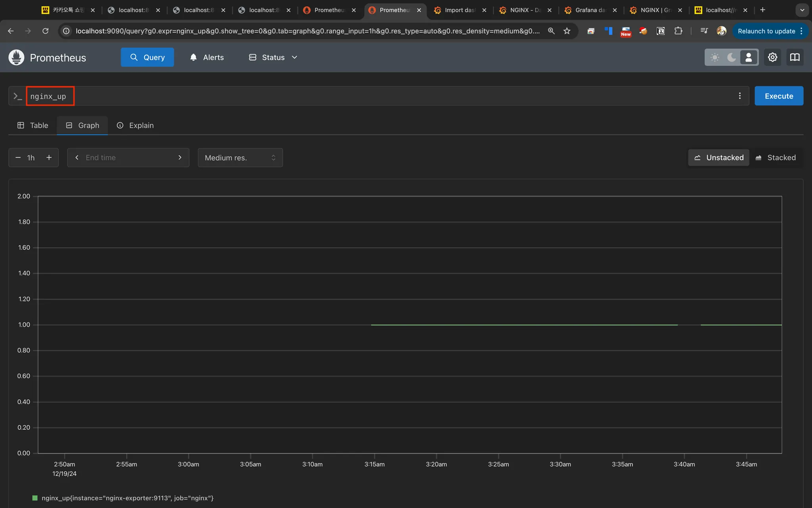The image size is (812, 508).
Task: Step end time forward chevron
Action: click(x=180, y=158)
